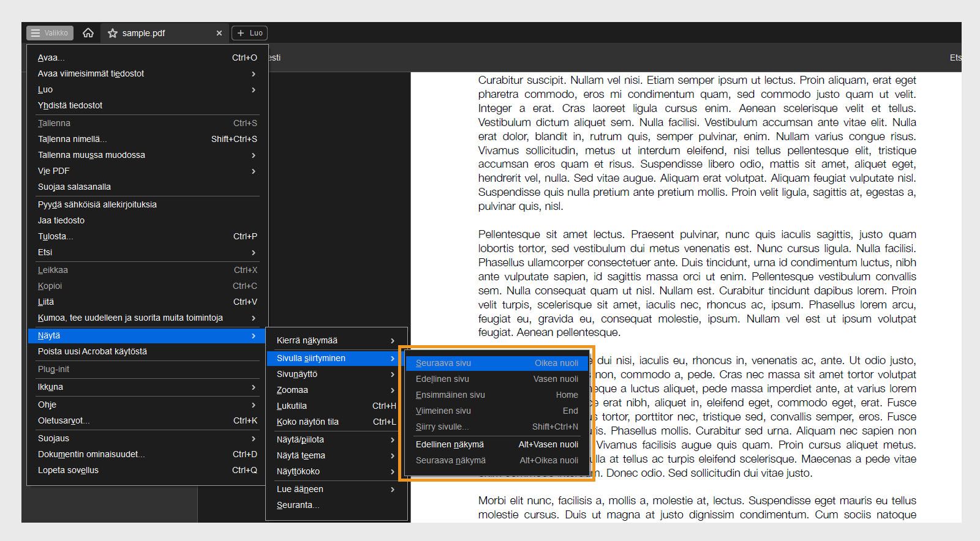980x541 pixels.
Task: Choose Suojaa salasanalla
Action: pos(147,187)
